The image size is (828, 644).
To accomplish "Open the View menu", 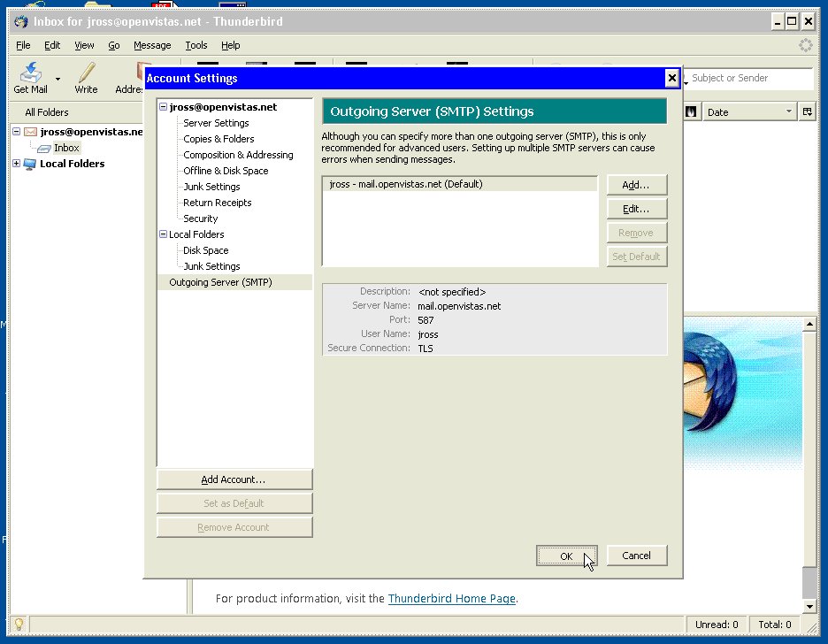I will pyautogui.click(x=84, y=45).
